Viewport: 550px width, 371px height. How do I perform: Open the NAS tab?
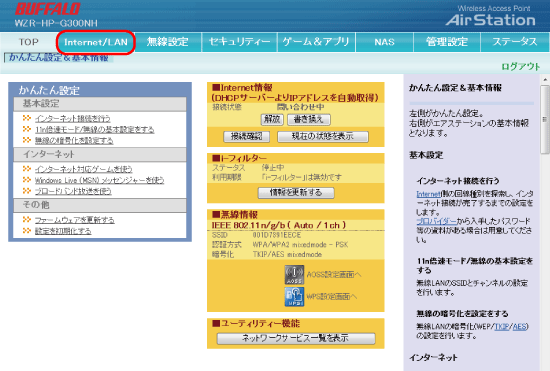click(x=384, y=42)
